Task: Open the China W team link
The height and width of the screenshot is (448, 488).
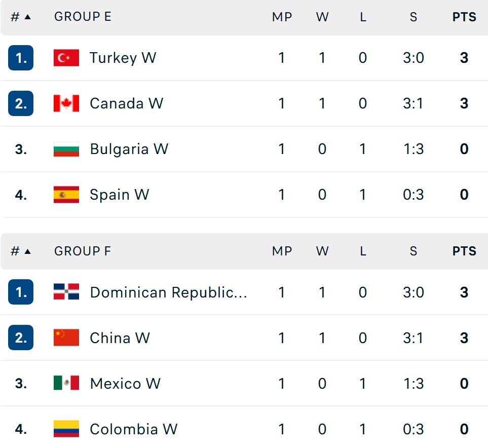Action: [x=120, y=338]
